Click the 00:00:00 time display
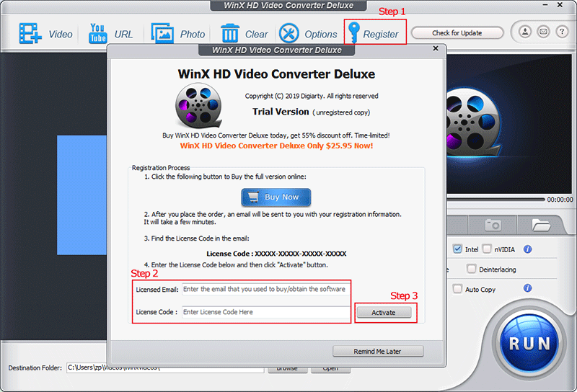The height and width of the screenshot is (392, 577). point(560,200)
